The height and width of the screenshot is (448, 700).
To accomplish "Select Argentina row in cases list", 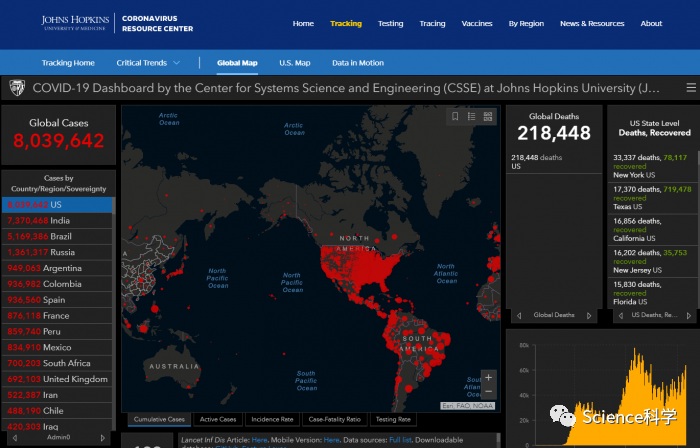I will tap(57, 268).
